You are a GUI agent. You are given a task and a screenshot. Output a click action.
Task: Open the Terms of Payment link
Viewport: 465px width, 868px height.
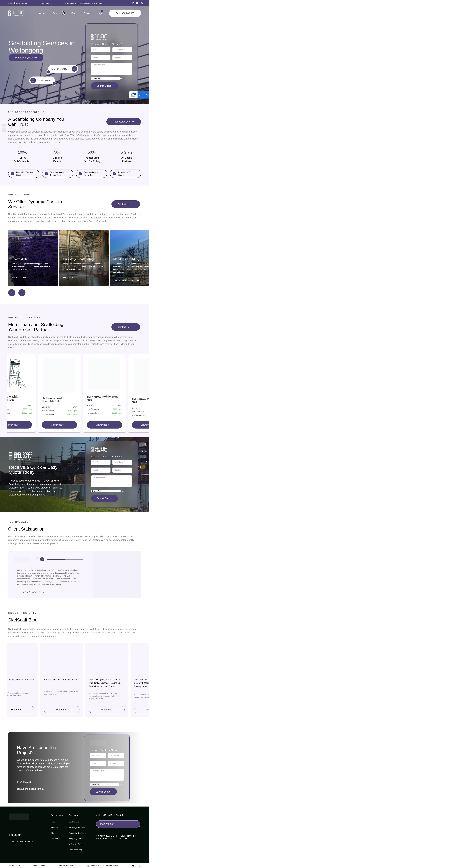click(x=39, y=866)
